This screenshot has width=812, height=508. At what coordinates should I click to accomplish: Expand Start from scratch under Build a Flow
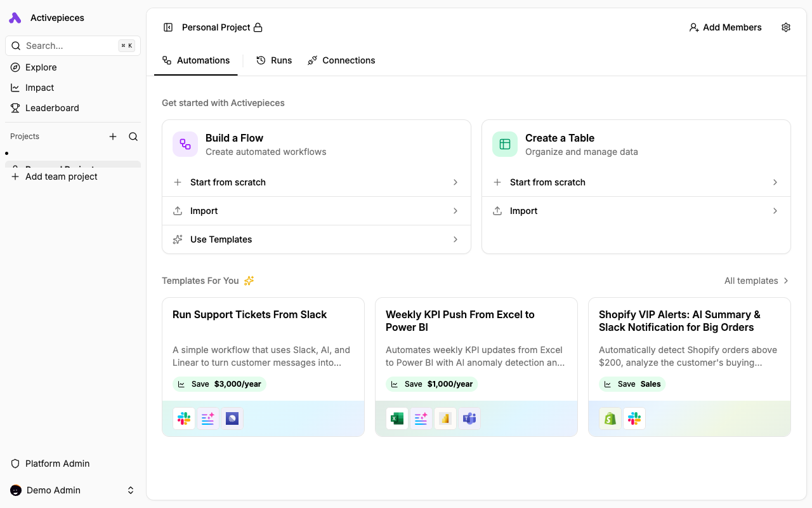coord(317,182)
